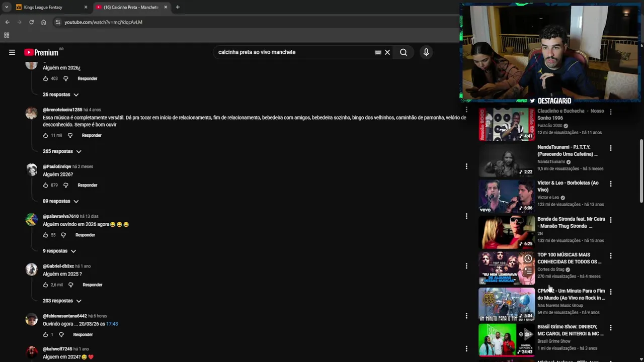Open CPM 22 Um Minuto video thumbnail
The image size is (644, 362).
(x=507, y=304)
